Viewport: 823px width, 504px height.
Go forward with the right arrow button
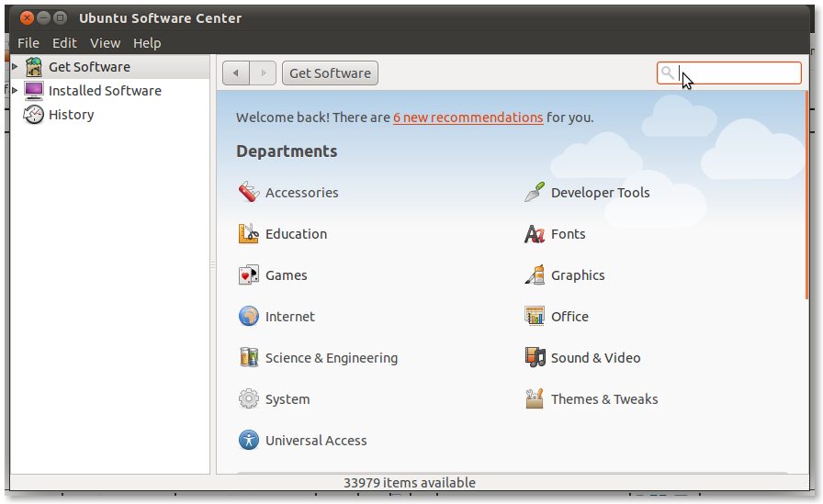[x=263, y=73]
